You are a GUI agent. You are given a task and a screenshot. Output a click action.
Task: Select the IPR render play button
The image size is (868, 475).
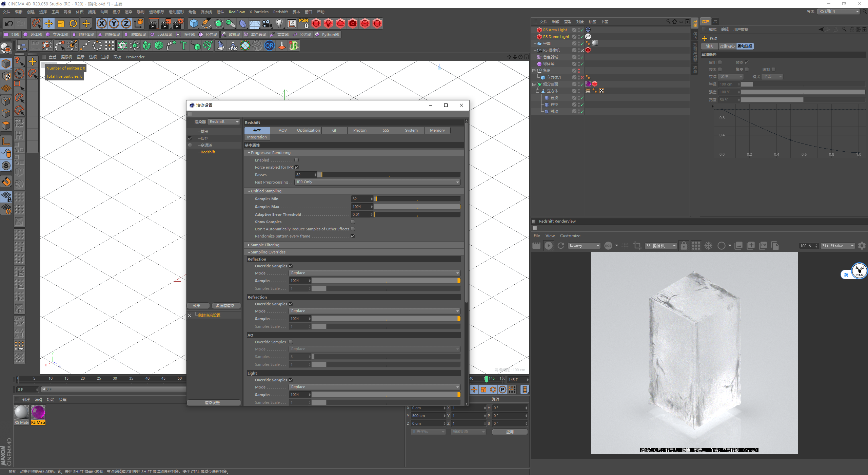pos(548,245)
